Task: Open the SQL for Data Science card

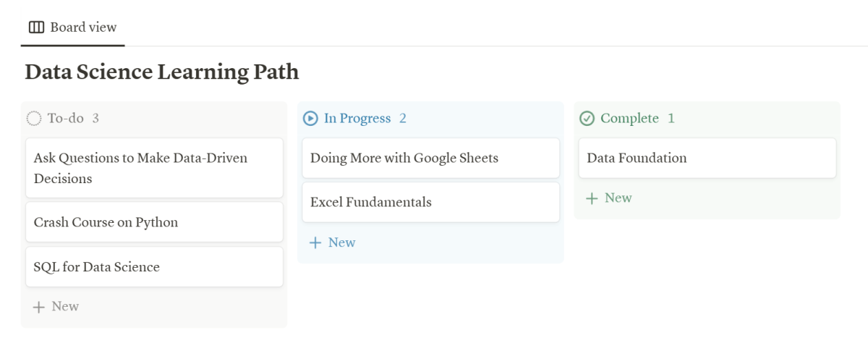Action: 154,267
